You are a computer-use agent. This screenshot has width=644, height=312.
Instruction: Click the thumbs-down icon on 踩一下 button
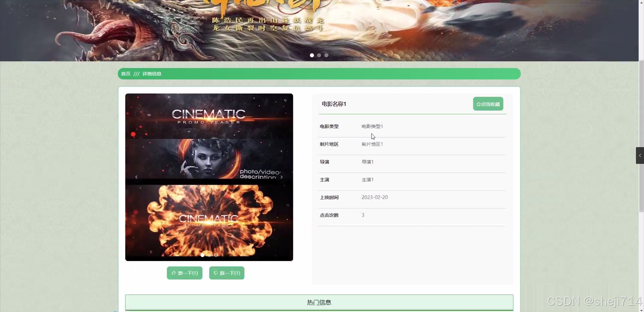point(216,273)
